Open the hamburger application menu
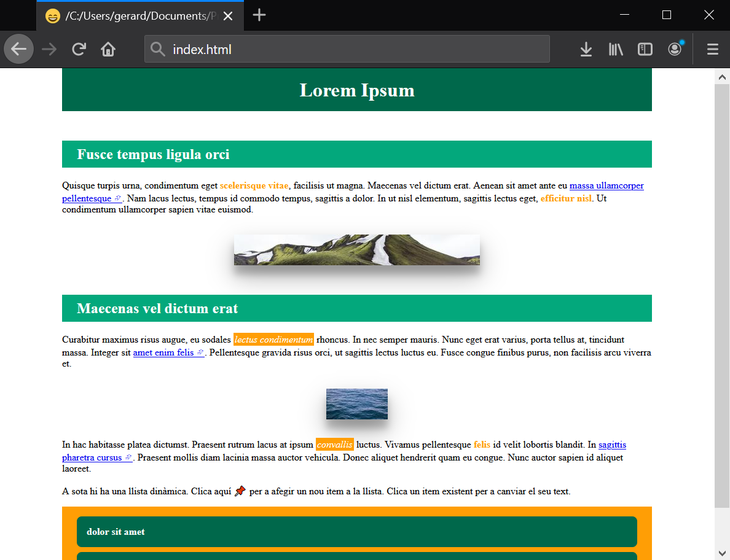The image size is (730, 560). click(x=713, y=49)
